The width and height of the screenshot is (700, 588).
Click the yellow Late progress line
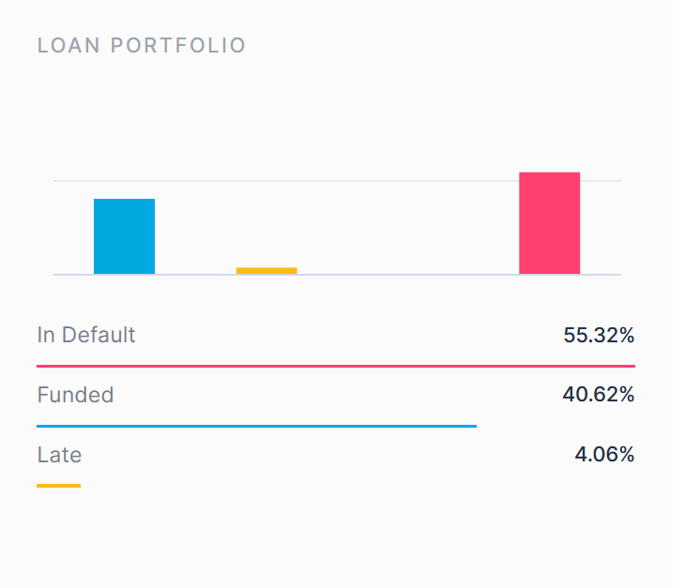(x=58, y=486)
